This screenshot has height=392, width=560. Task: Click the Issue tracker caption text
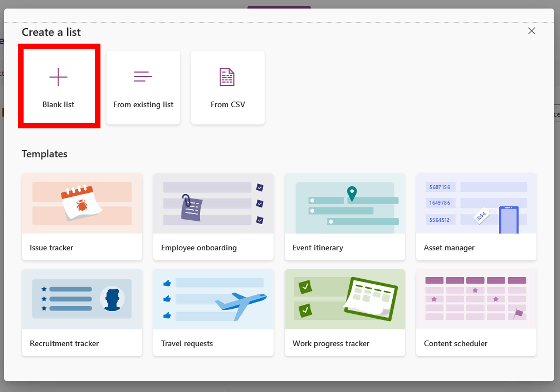coord(51,248)
